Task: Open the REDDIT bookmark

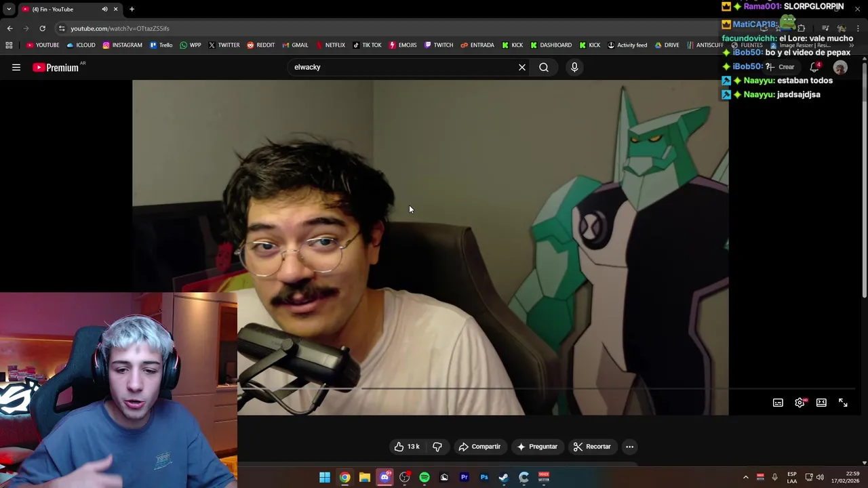Action: [260, 45]
